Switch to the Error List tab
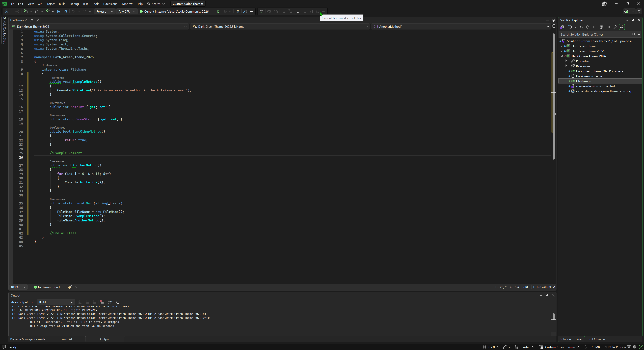This screenshot has width=644, height=350. click(x=66, y=339)
